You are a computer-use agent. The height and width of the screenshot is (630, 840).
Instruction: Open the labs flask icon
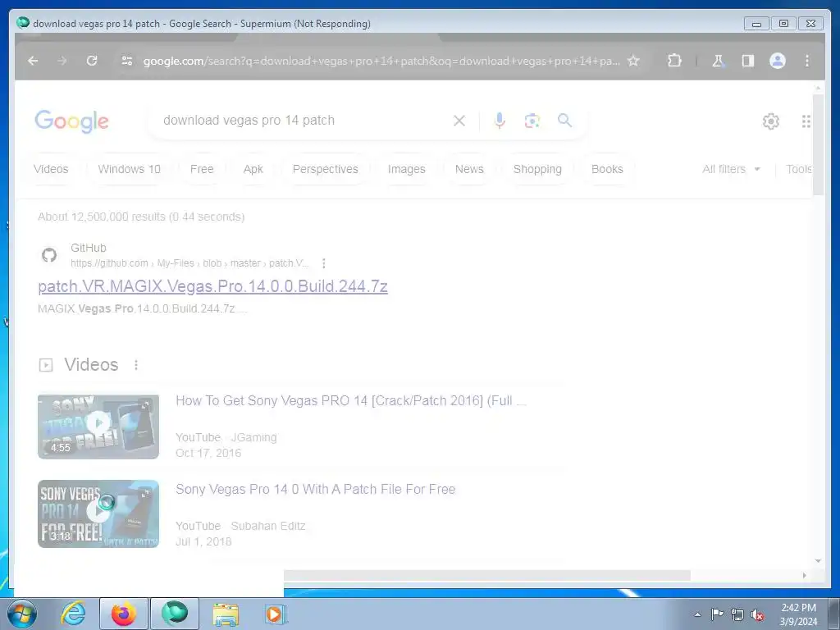click(x=718, y=61)
